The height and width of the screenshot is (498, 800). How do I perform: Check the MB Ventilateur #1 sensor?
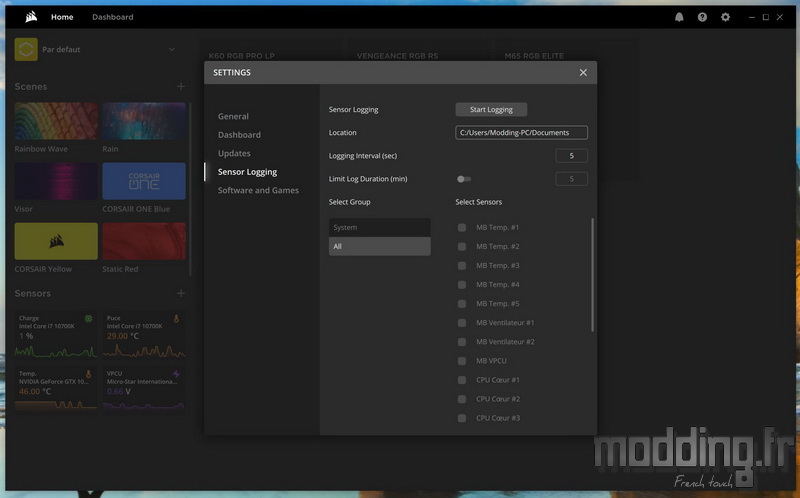462,323
